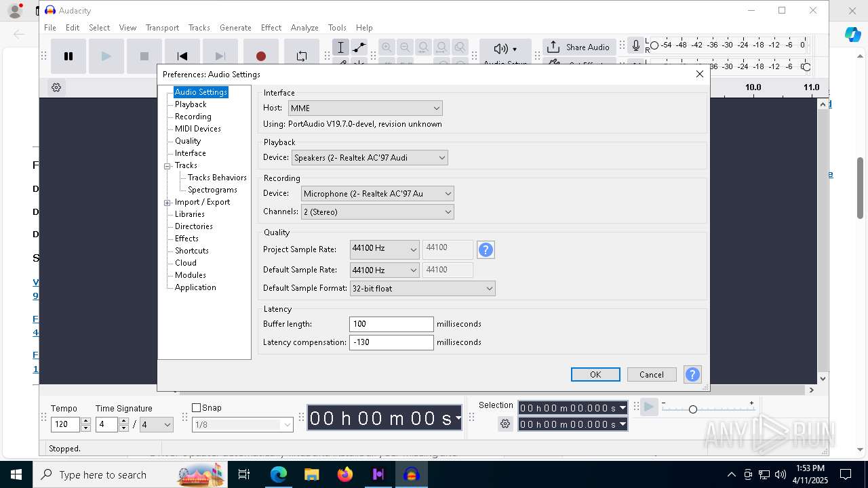Open the timeline options gear icon
This screenshot has height=488, width=868.
pos(56,87)
